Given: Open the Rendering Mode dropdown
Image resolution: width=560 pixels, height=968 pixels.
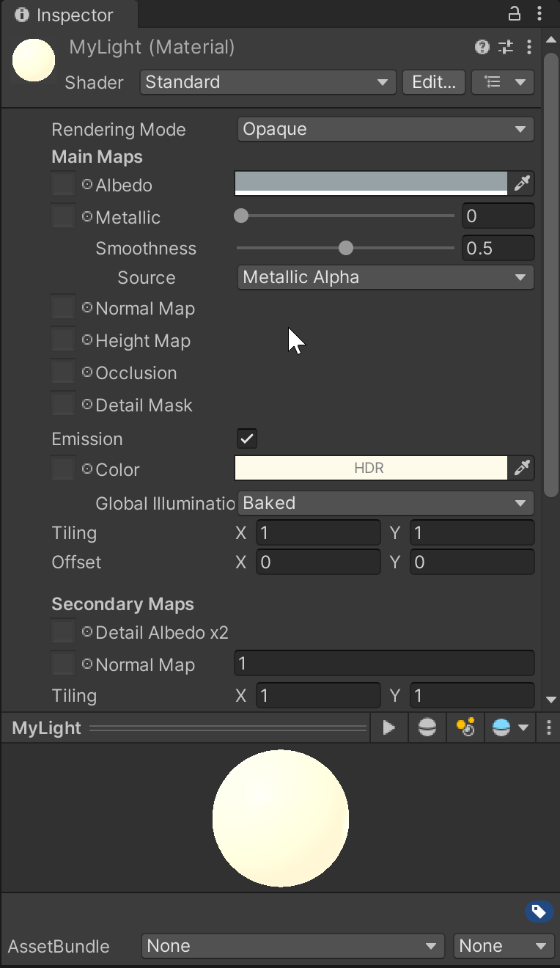Looking at the screenshot, I should (x=386, y=129).
